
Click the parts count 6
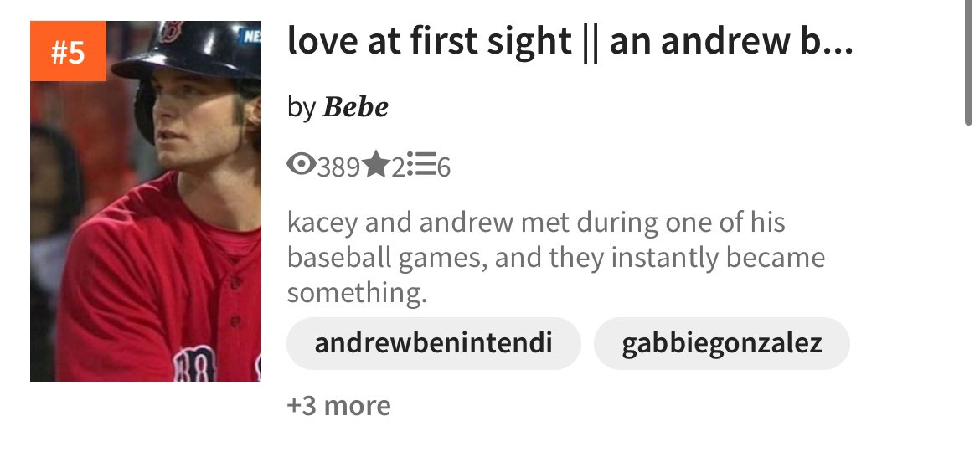click(x=444, y=167)
